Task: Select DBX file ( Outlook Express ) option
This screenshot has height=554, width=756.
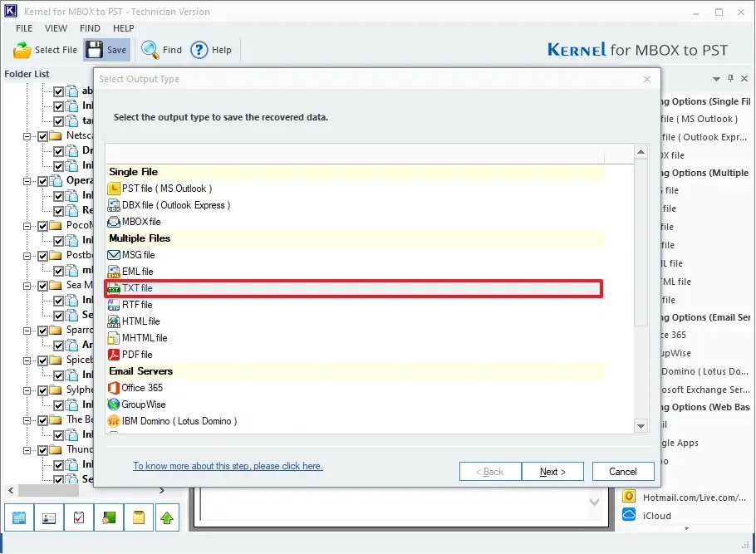Action: click(176, 205)
